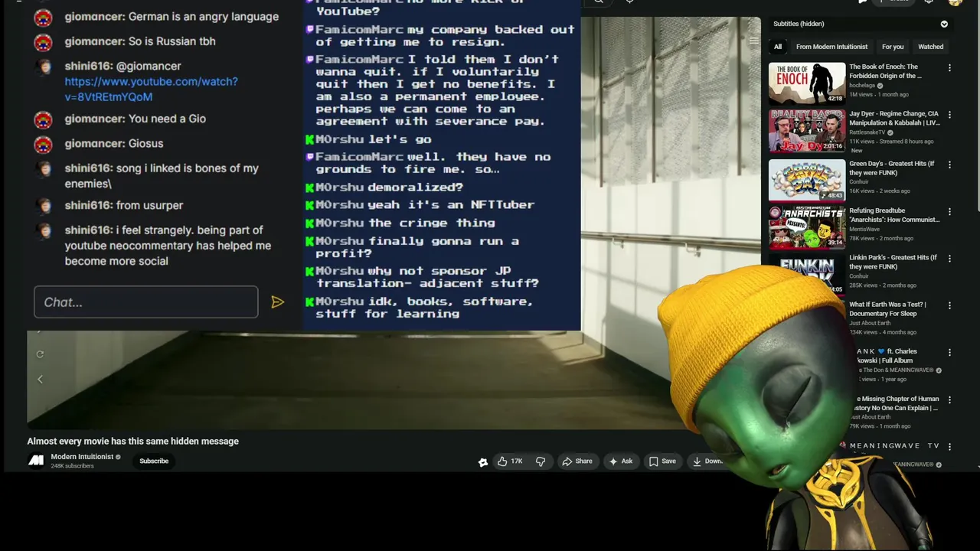Open options for Green Day's Greatest Hits
Viewport: 980px width, 551px height.
click(x=949, y=165)
